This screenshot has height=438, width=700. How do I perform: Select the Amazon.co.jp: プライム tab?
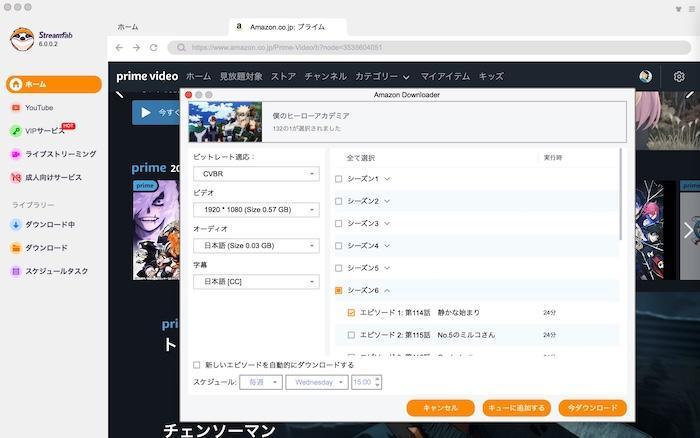point(288,27)
